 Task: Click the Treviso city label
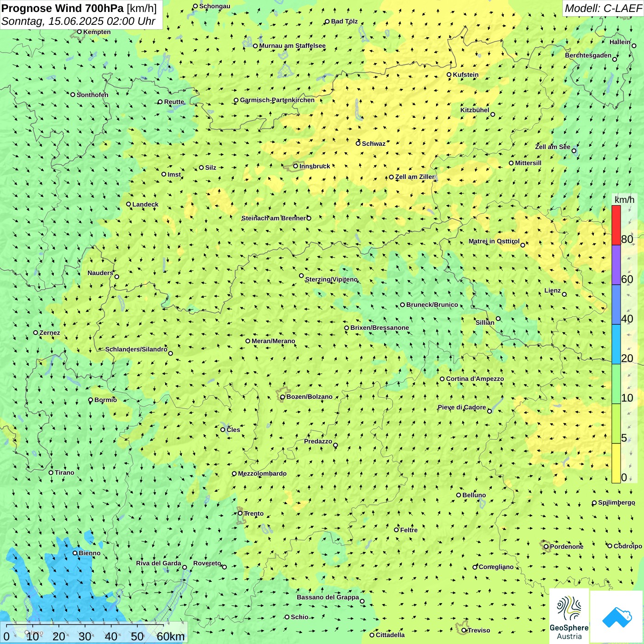[478, 630]
